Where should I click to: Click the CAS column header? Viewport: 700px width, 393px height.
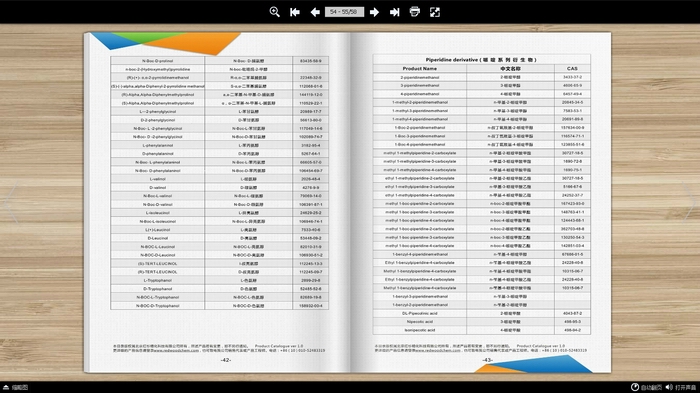tap(572, 69)
